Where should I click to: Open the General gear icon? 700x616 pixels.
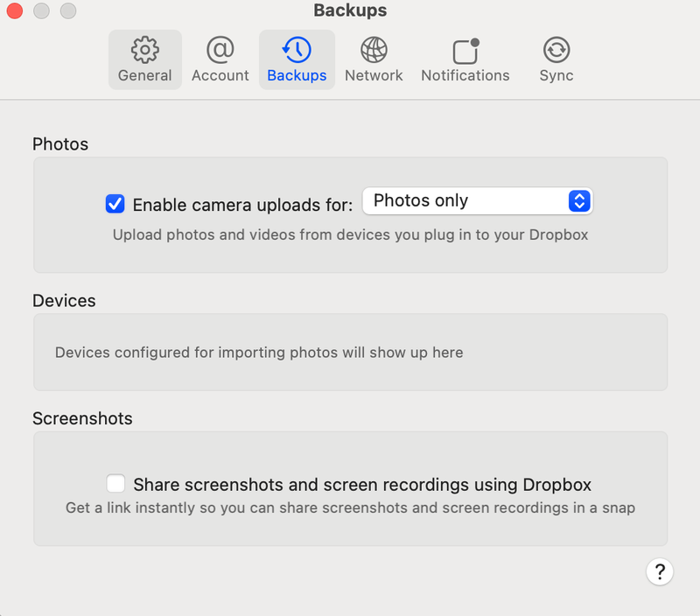coord(144,49)
